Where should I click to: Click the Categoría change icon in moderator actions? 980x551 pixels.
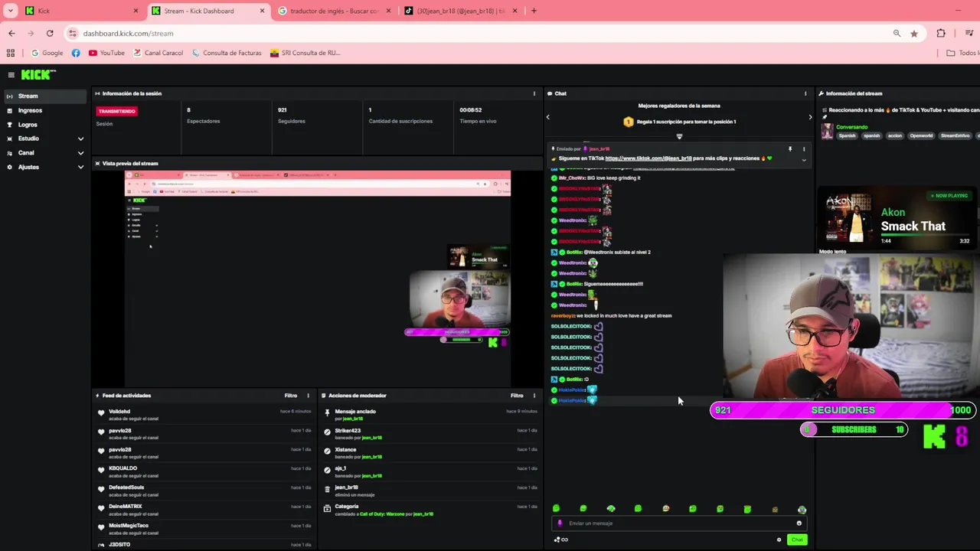click(327, 508)
